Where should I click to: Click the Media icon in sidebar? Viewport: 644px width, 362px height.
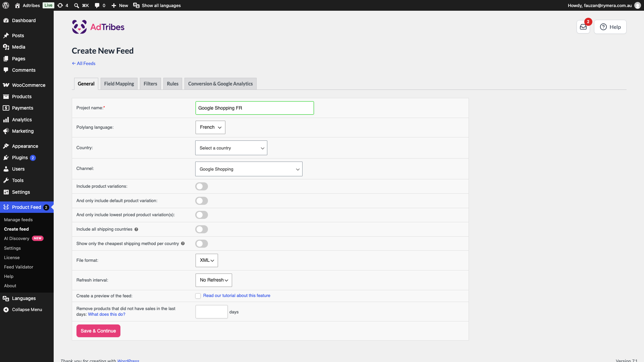click(x=6, y=47)
